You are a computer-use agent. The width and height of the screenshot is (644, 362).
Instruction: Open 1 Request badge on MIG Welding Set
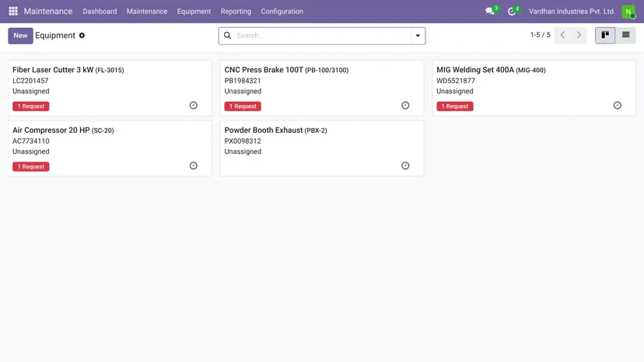point(455,106)
